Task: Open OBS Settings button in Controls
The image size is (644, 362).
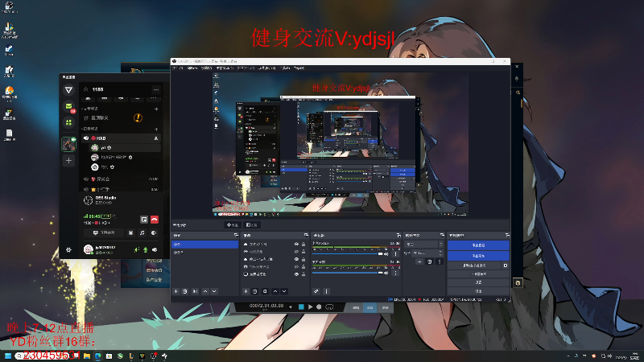Action: (478, 282)
